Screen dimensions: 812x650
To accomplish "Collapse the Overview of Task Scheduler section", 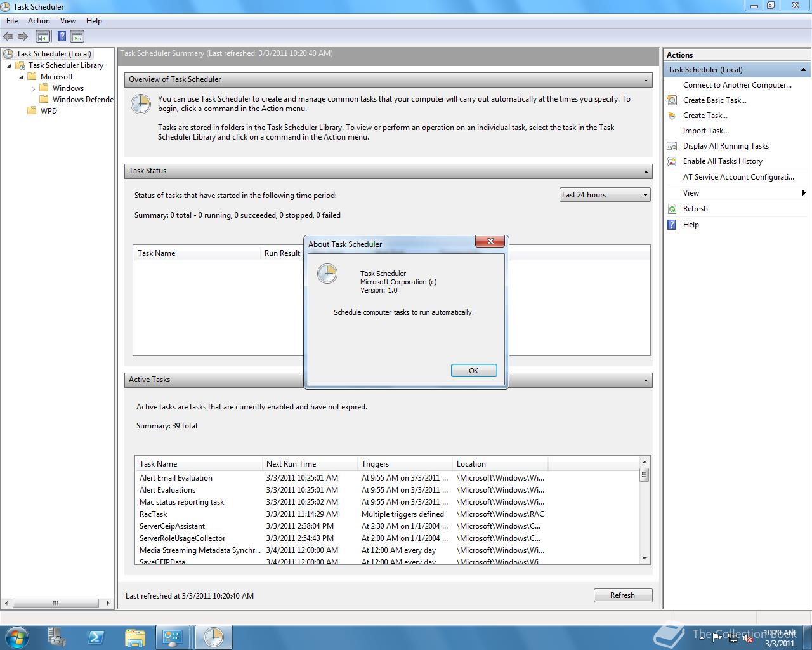I will [646, 80].
